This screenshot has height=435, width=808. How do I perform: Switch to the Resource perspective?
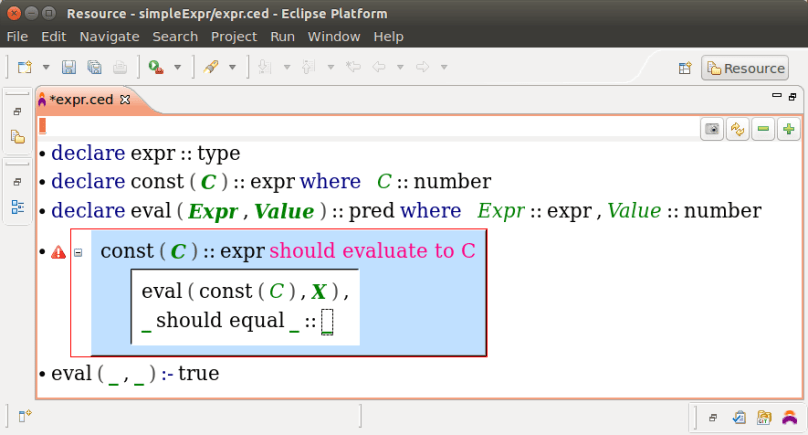coord(744,68)
